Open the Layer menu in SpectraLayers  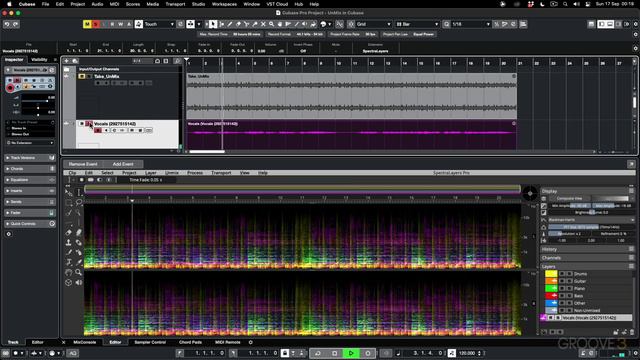click(x=151, y=173)
